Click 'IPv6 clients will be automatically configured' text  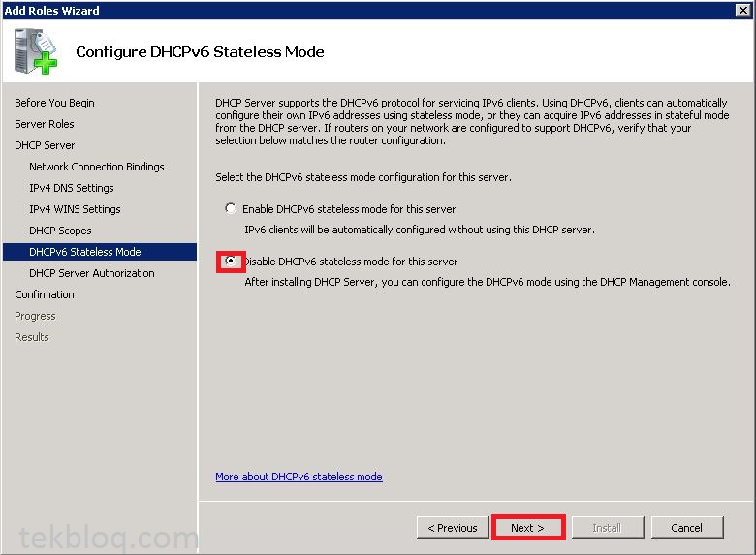(x=420, y=230)
